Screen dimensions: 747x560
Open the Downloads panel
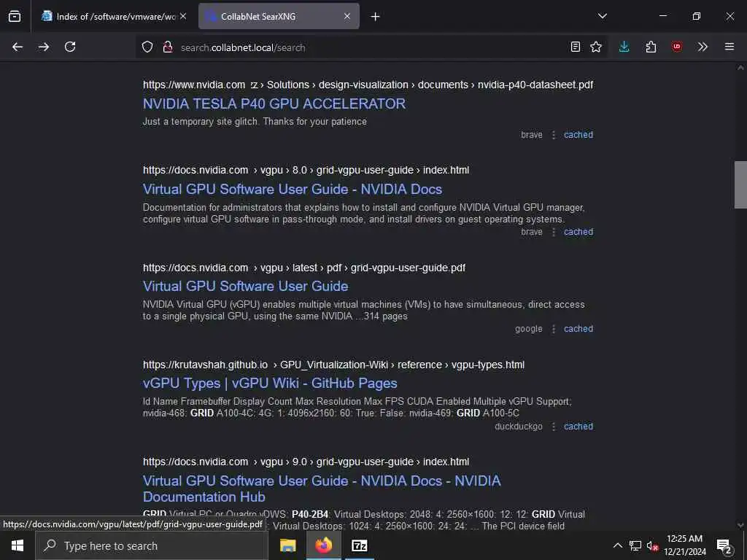624,47
